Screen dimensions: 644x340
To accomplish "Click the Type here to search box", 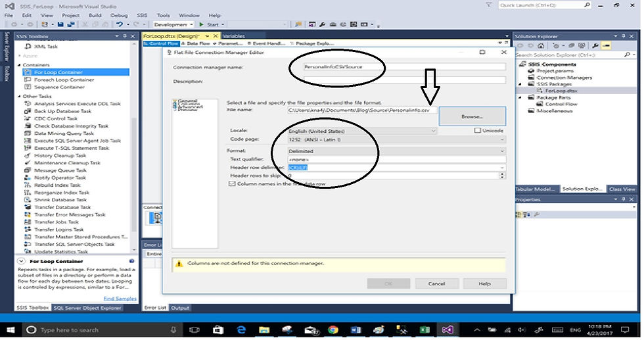I will pyautogui.click(x=103, y=329).
